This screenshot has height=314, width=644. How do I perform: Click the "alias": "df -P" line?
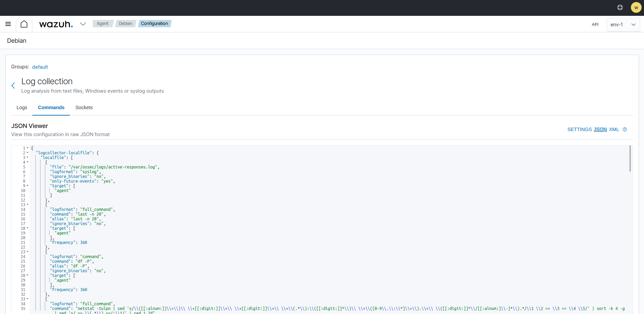pos(70,266)
